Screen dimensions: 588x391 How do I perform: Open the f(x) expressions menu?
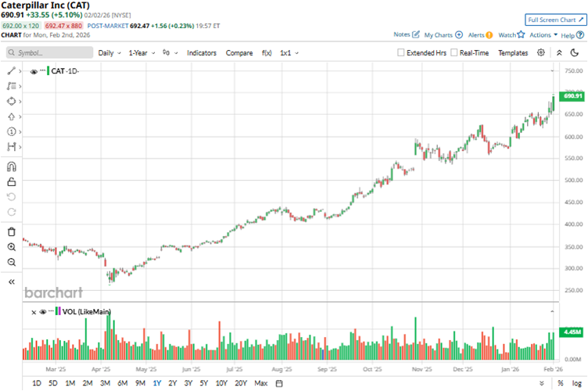tap(267, 53)
